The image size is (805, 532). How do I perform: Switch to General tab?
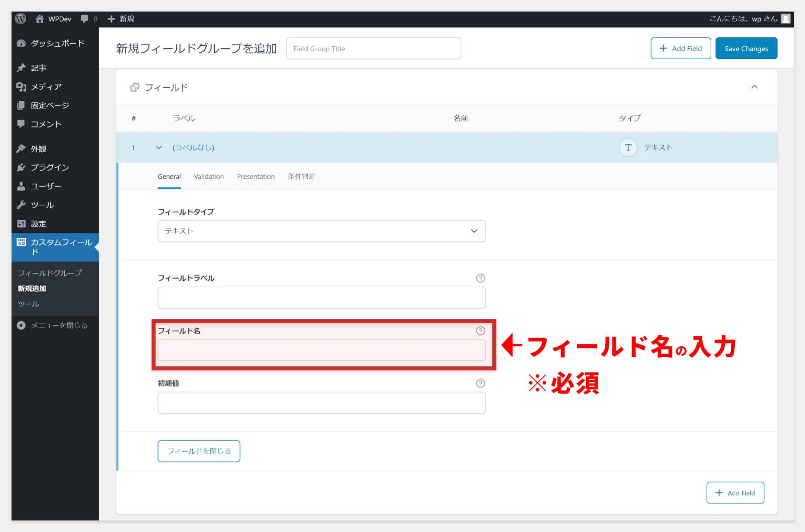(x=169, y=177)
